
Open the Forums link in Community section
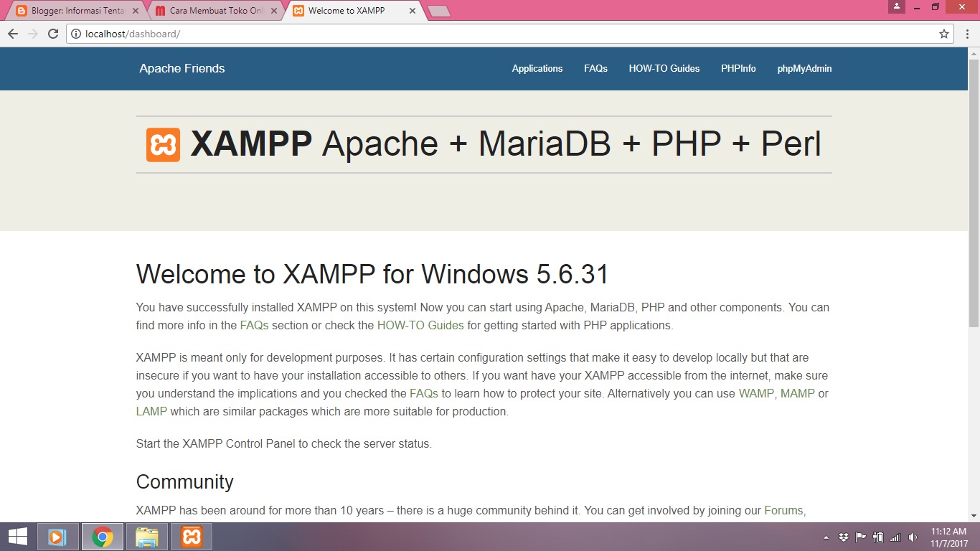click(783, 511)
